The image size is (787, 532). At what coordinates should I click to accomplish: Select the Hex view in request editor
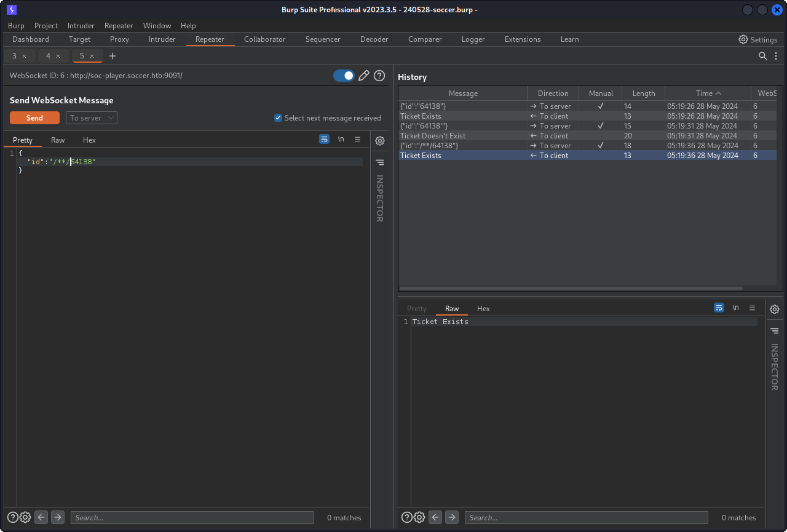click(89, 140)
